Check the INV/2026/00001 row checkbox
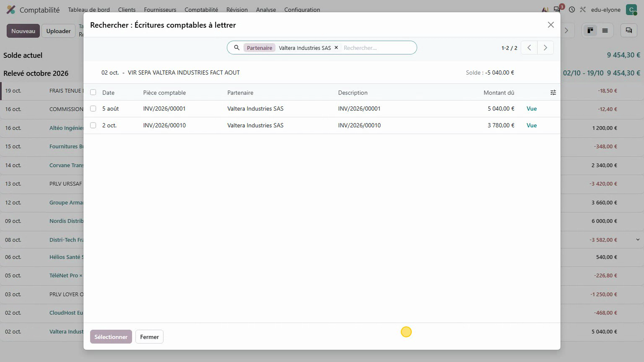Image resolution: width=644 pixels, height=362 pixels. (x=93, y=109)
